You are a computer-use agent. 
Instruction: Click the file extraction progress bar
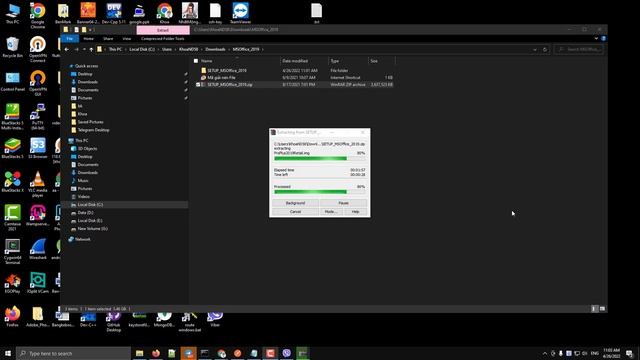pyautogui.click(x=320, y=158)
